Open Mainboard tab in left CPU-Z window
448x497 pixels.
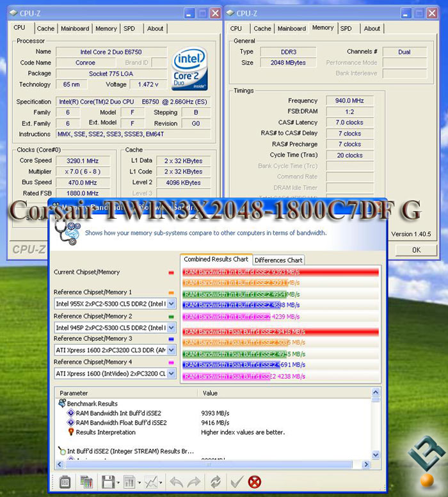[75, 29]
